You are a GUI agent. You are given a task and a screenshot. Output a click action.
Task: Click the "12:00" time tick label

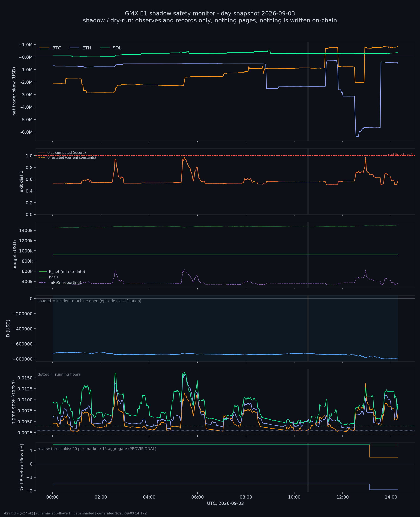point(343,497)
